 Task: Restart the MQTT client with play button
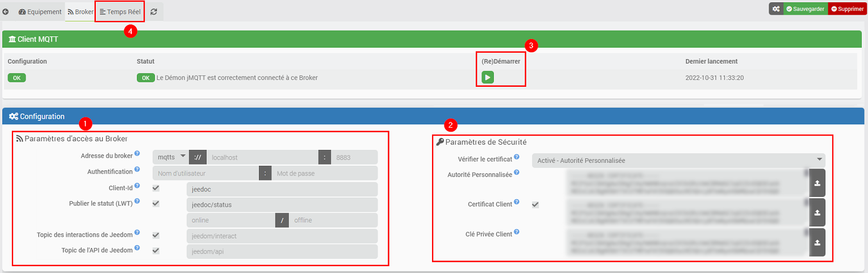pyautogui.click(x=488, y=77)
